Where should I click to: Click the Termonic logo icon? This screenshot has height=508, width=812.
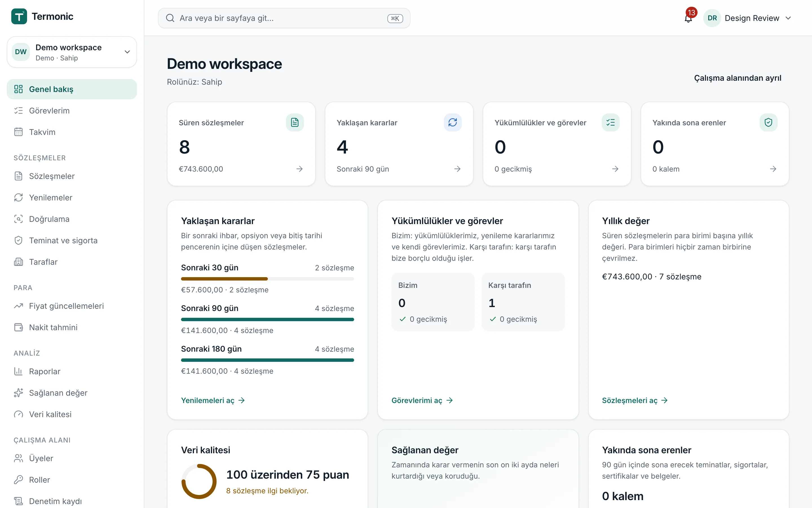pos(19,16)
